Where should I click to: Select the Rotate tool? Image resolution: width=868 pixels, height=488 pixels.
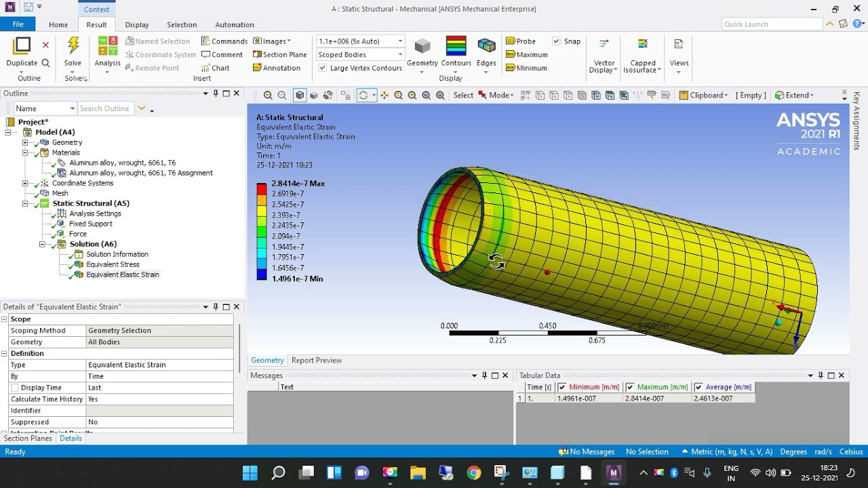click(363, 96)
